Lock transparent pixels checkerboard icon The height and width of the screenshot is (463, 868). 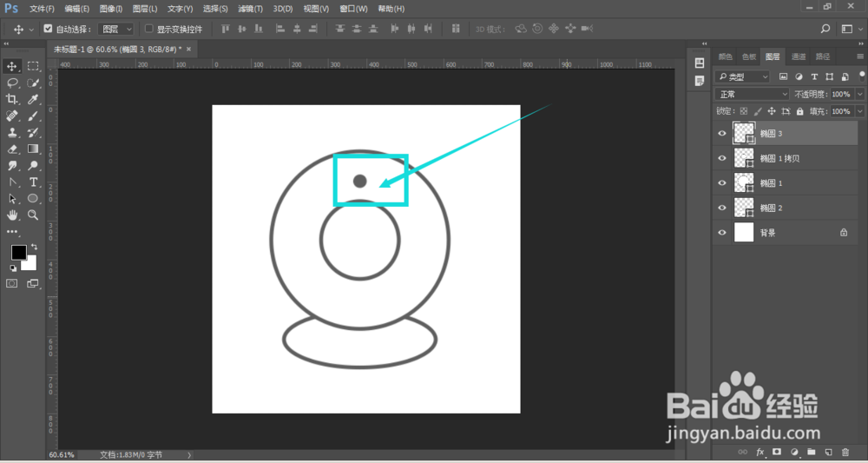point(744,111)
